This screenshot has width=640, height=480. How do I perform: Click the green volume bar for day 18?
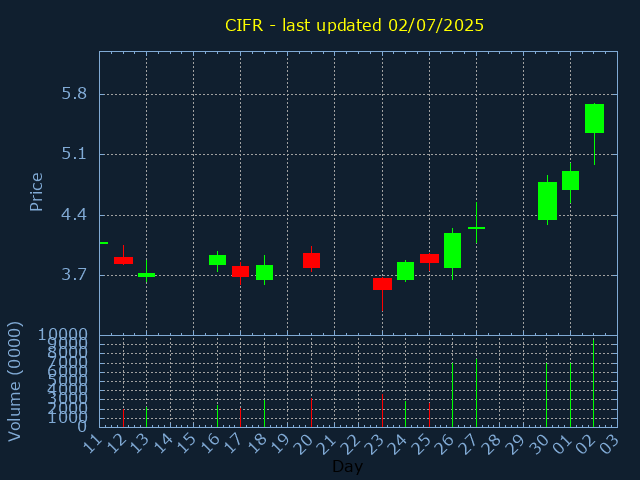tap(264, 413)
